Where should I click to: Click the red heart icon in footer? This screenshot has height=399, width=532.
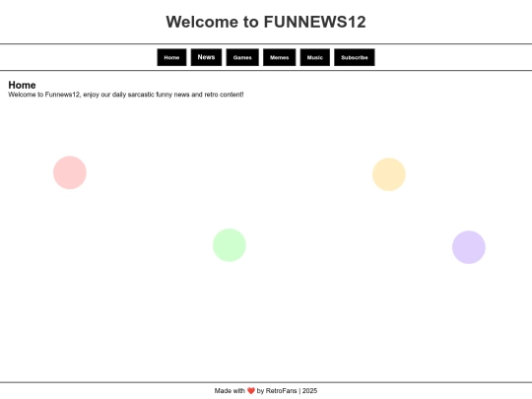click(x=251, y=391)
